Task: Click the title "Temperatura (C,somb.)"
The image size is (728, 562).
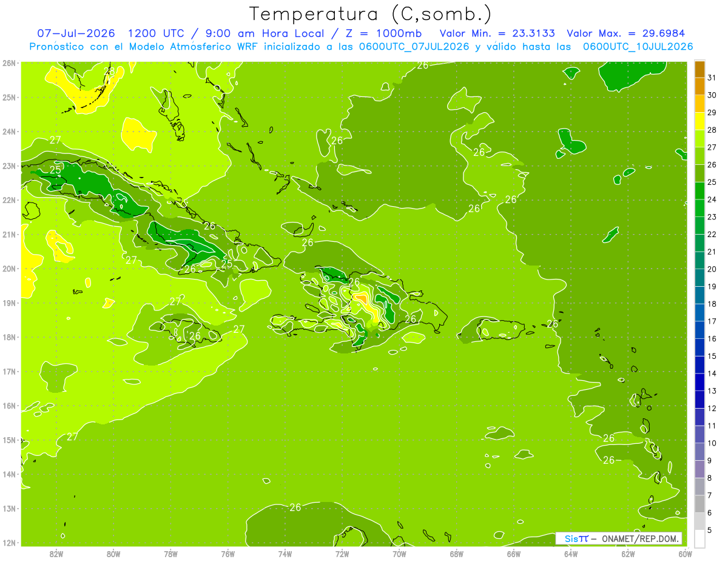Action: coord(370,14)
